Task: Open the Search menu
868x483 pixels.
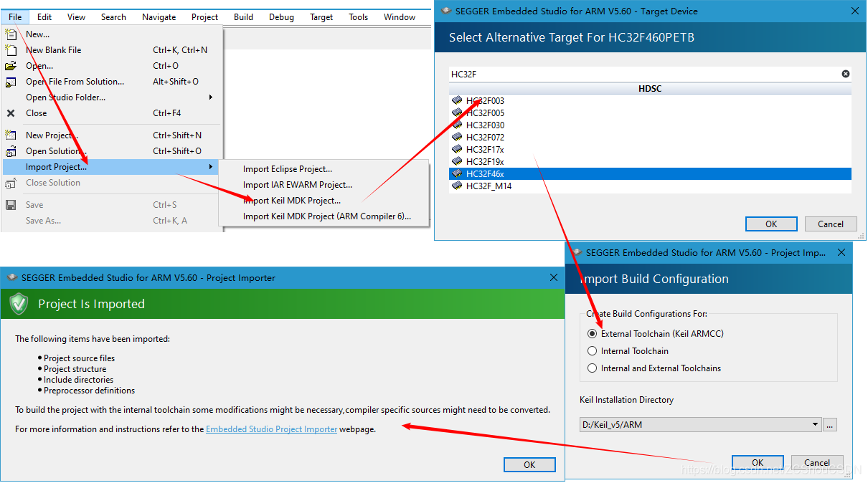Action: [x=113, y=16]
